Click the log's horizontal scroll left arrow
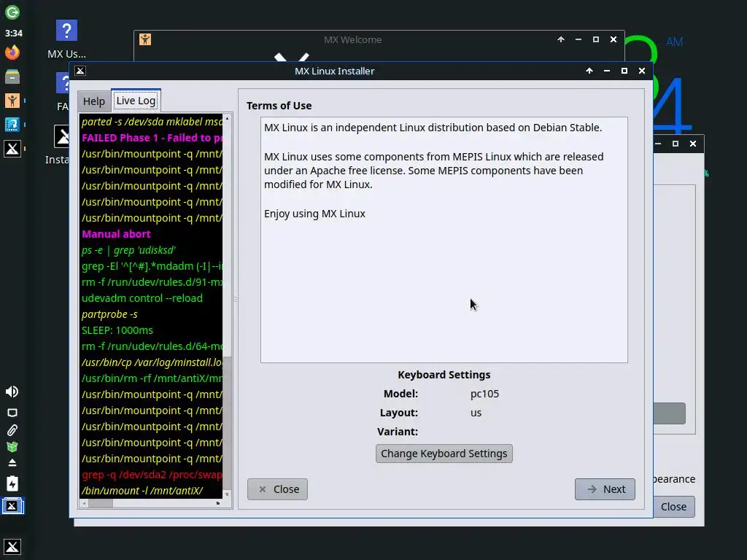The height and width of the screenshot is (560, 747). pos(85,503)
